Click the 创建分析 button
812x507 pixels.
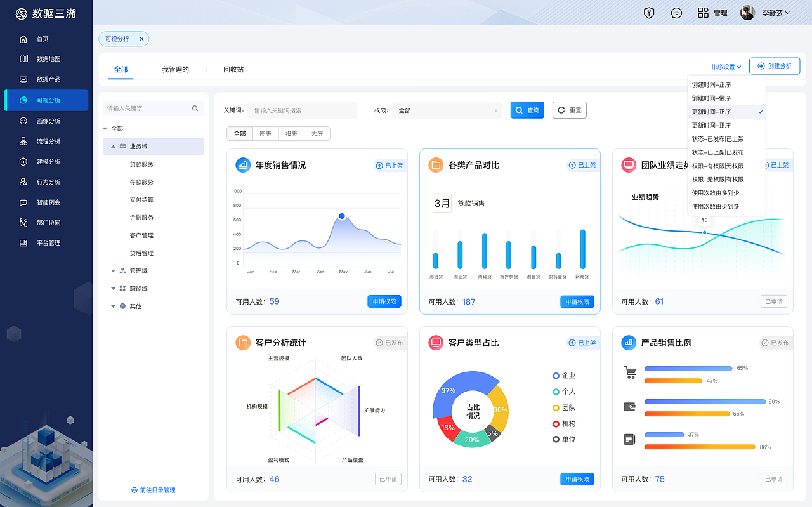click(775, 65)
